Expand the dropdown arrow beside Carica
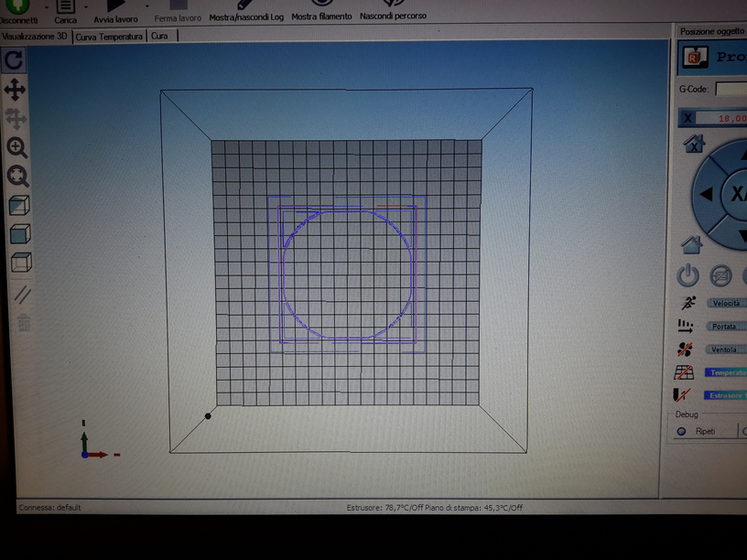The image size is (747, 560). pyautogui.click(x=86, y=5)
